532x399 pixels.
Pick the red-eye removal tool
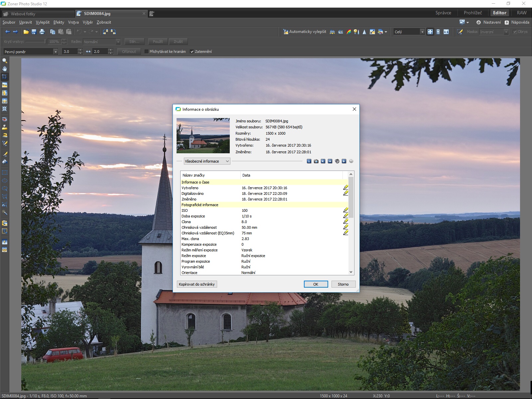5,119
